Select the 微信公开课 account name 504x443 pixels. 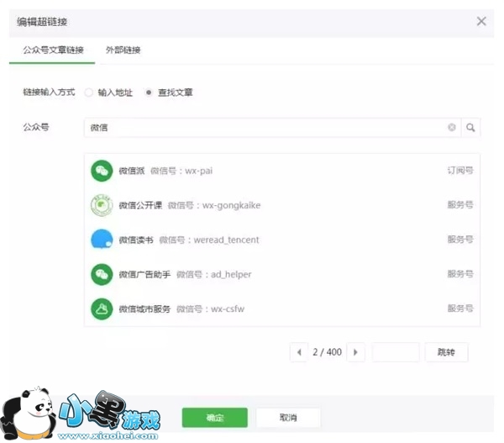coord(140,205)
